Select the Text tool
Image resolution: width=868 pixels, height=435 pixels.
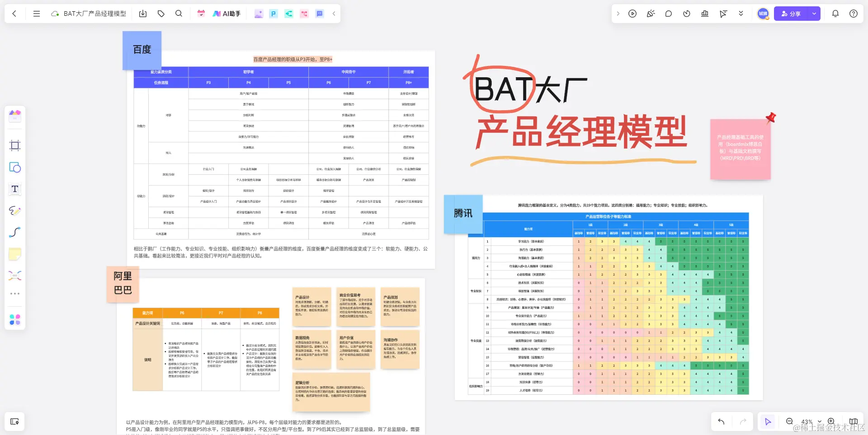pos(15,189)
